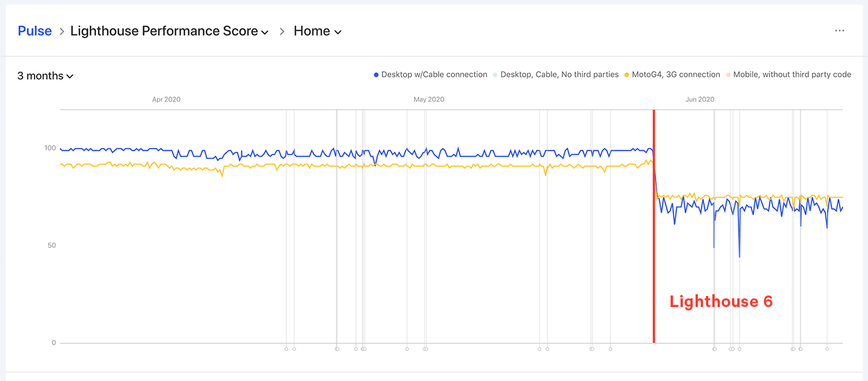Expand the Lighthouse Performance Score metric dropdown
868x381 pixels.
pos(169,31)
